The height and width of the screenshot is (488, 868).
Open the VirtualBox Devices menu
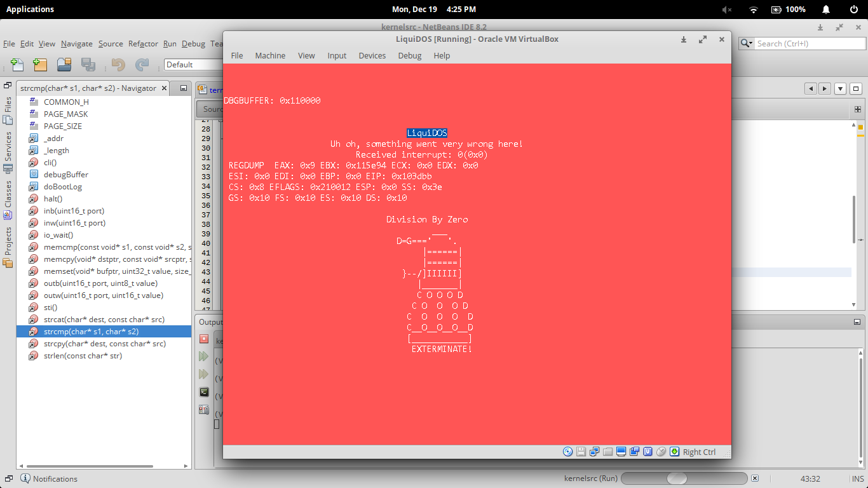tap(372, 56)
